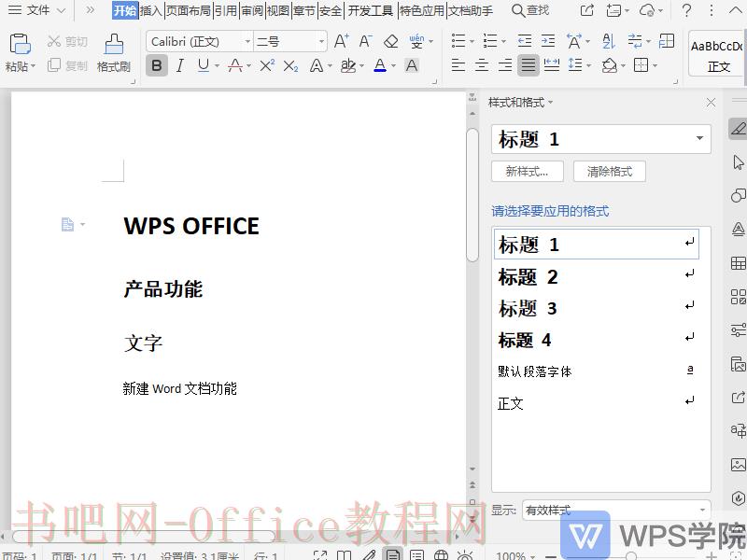This screenshot has height=560, width=747.
Task: Align text left
Action: pyautogui.click(x=458, y=64)
